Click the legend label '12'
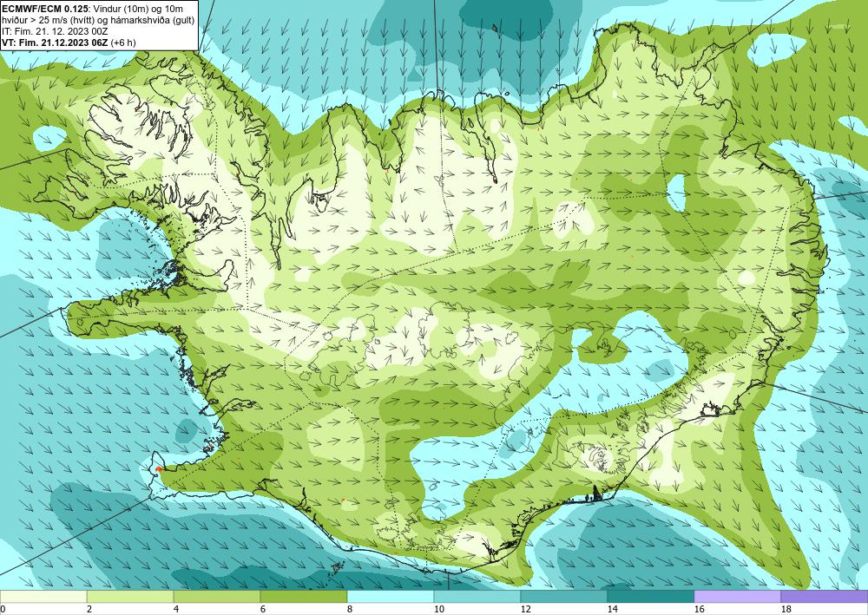Image resolution: width=868 pixels, height=615 pixels. pos(525,609)
